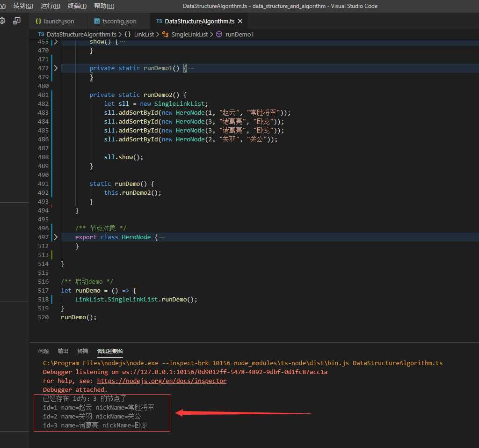479x448 pixels.
Task: Click 'LinkList.SingleLinkList.runDemo();' line
Action: (136, 300)
